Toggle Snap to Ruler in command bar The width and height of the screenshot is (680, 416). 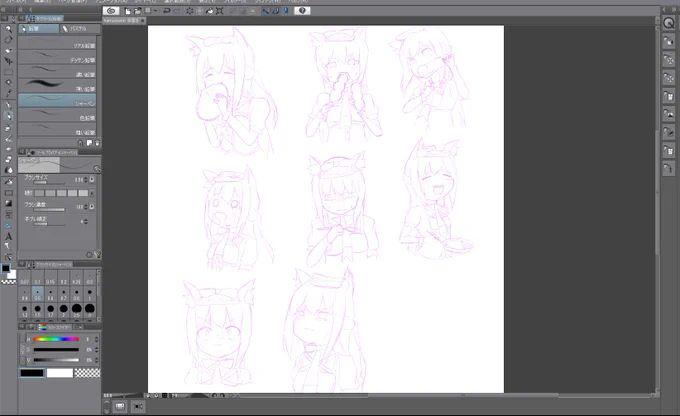click(265, 11)
